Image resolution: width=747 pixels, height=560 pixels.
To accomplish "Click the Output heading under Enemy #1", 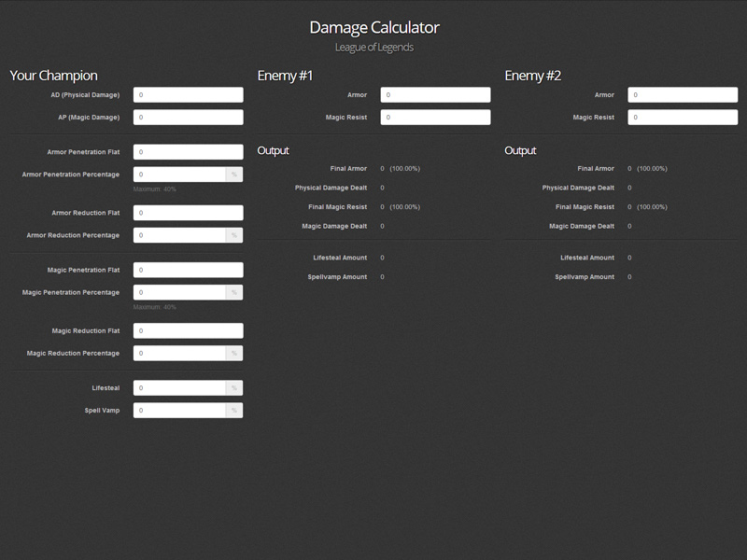I will tap(273, 150).
